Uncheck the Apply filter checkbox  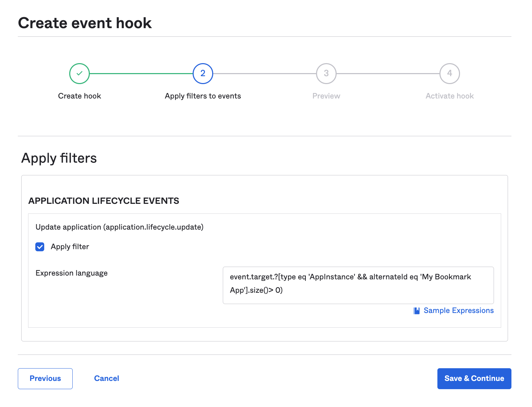point(40,247)
